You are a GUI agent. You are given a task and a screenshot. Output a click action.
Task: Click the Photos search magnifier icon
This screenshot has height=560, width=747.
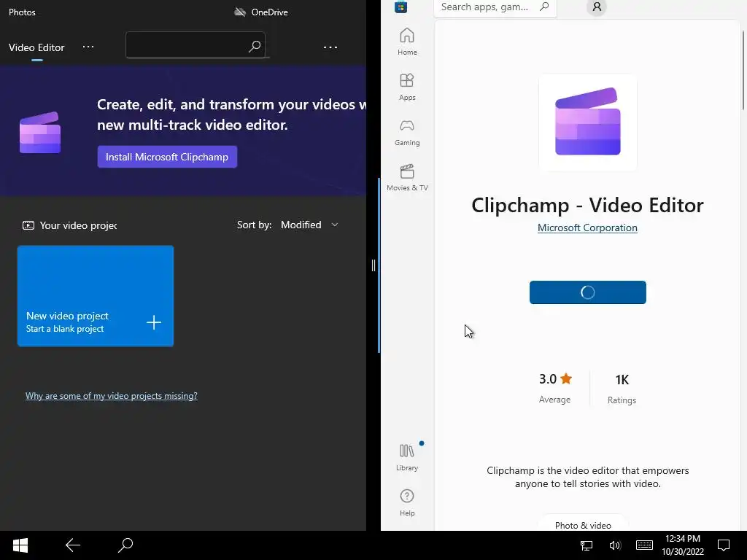(x=255, y=46)
